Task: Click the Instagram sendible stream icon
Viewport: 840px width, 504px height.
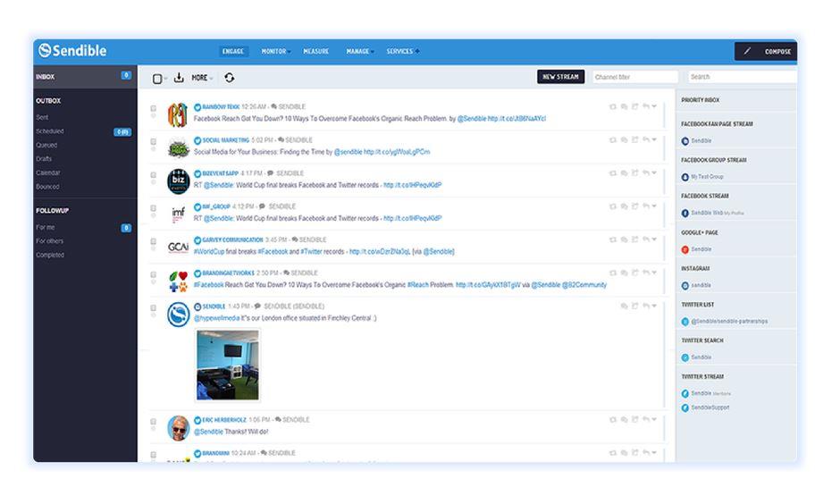Action: pos(685,285)
